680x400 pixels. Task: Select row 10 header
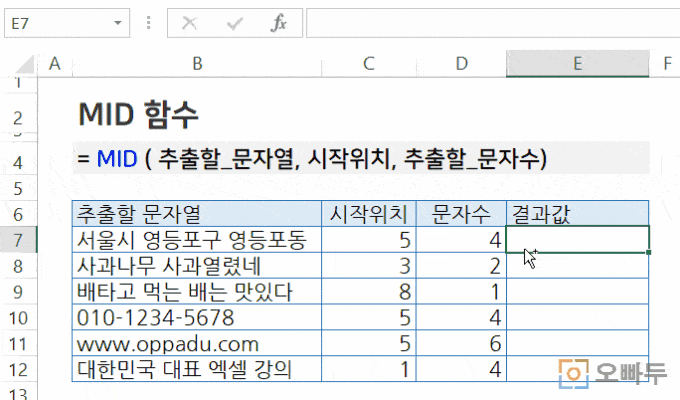tap(18, 318)
